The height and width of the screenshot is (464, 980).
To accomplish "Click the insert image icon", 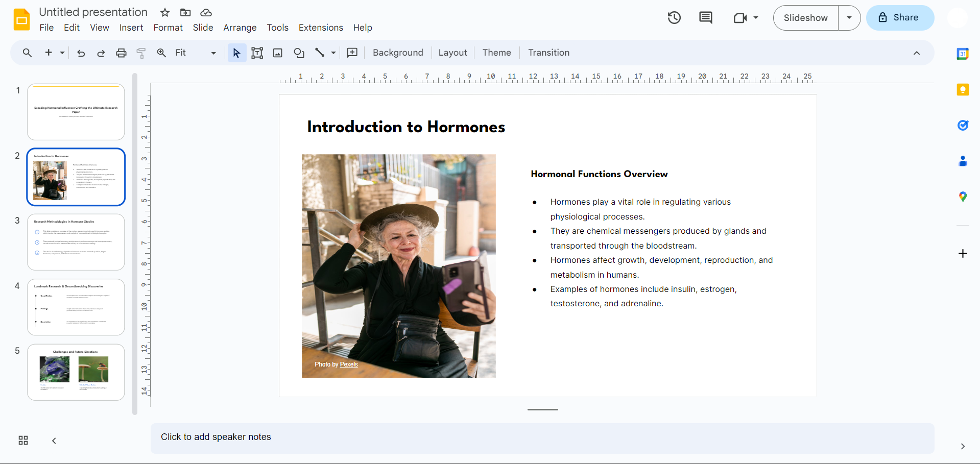I will (x=278, y=53).
